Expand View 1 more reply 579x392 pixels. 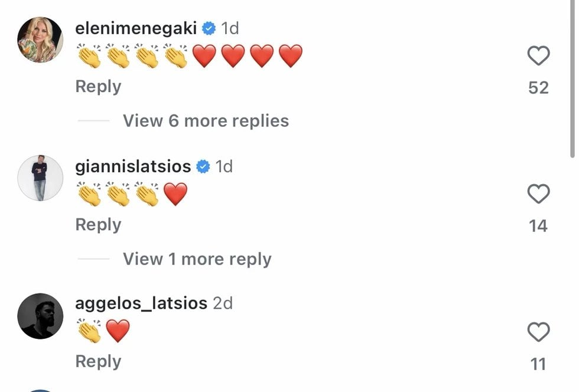tap(197, 259)
